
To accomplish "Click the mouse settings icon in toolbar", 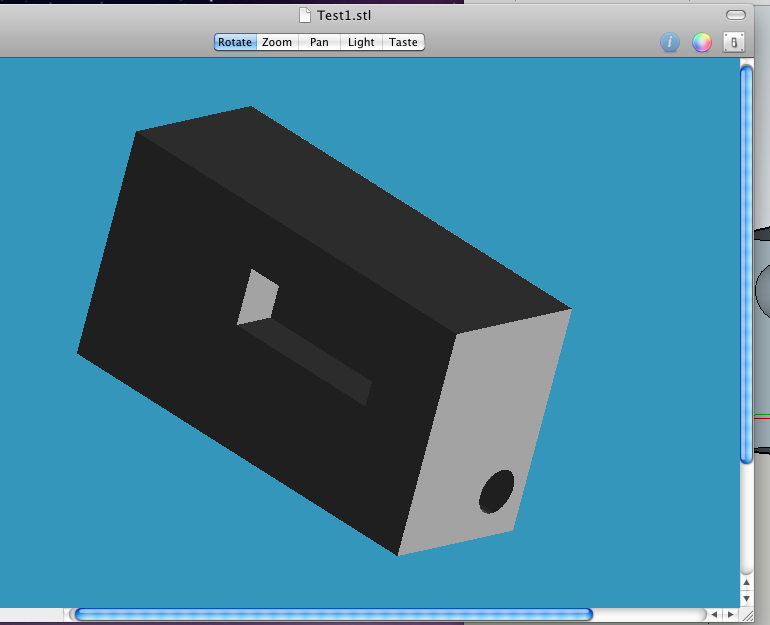I will pyautogui.click(x=734, y=42).
